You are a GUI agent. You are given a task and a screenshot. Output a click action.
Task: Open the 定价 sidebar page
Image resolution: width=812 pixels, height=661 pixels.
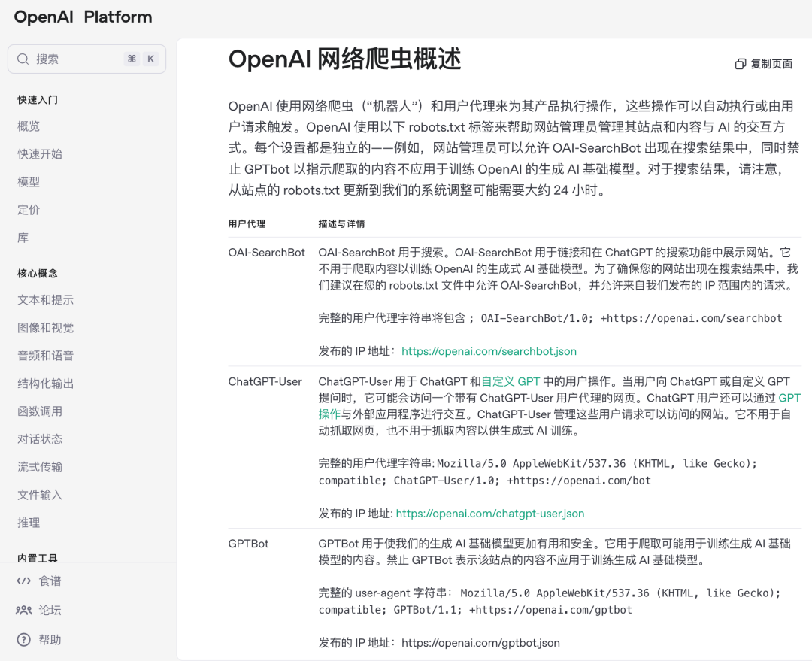[29, 210]
